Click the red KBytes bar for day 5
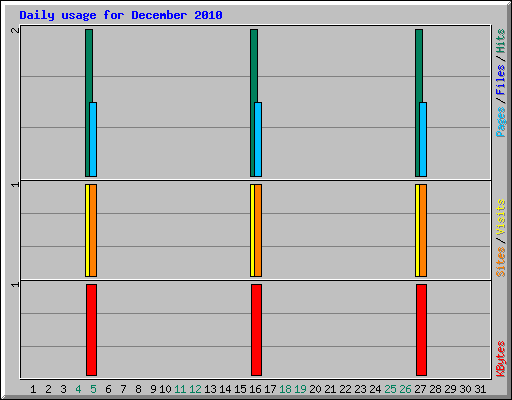Viewport: 512px width, 400px height. click(x=92, y=330)
